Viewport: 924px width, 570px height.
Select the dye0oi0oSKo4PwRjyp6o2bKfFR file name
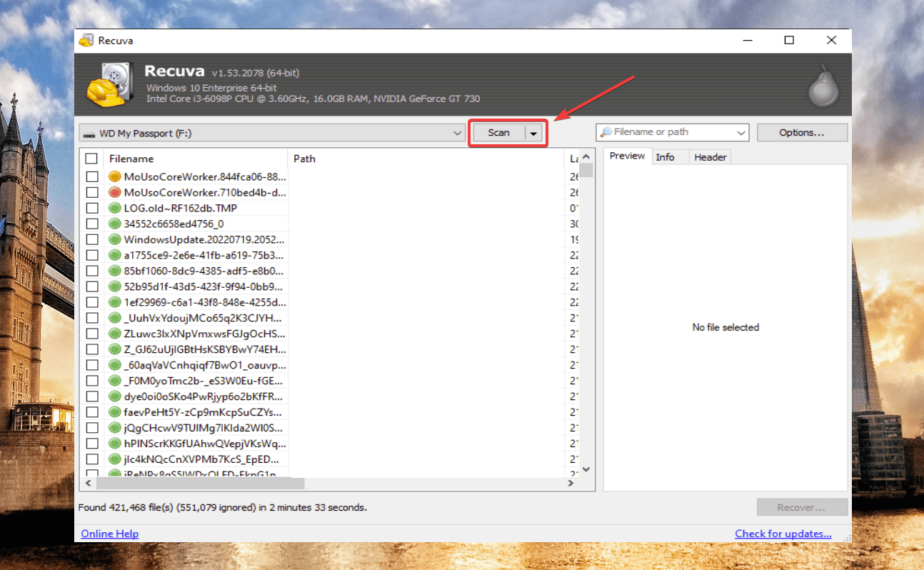(203, 396)
